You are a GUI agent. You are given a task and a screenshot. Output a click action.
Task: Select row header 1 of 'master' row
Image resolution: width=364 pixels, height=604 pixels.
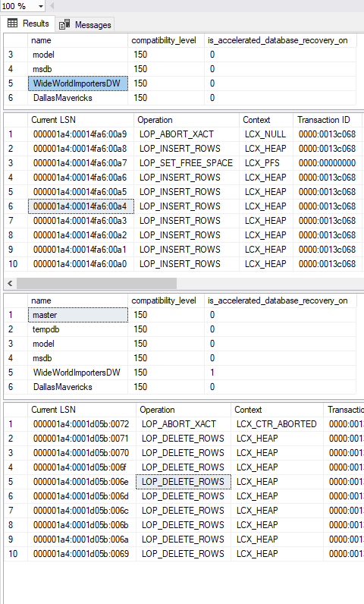pyautogui.click(x=16, y=315)
